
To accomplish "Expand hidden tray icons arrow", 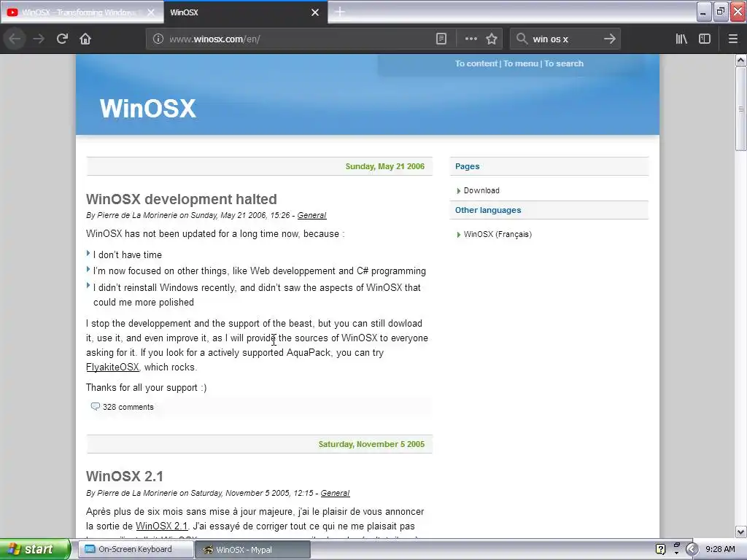I will pos(692,549).
